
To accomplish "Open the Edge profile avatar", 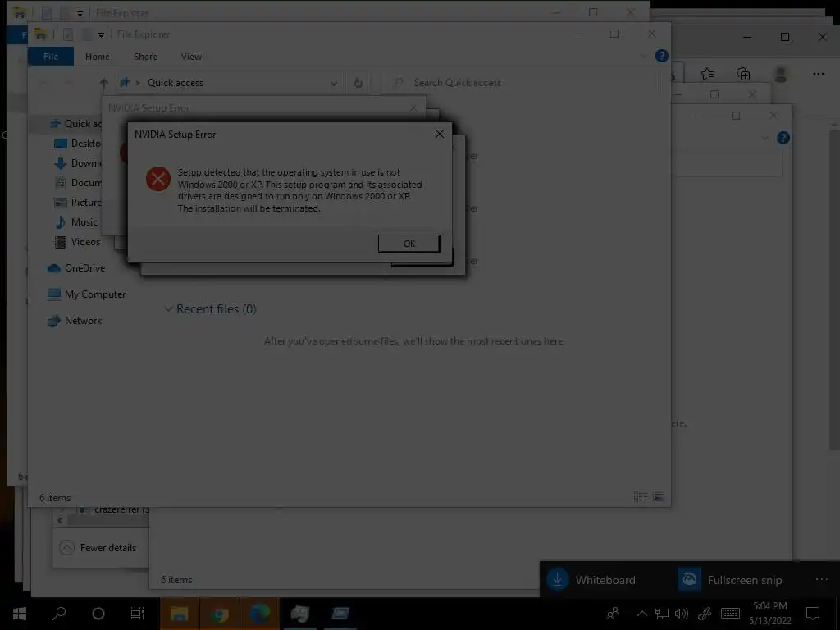I will tap(781, 74).
